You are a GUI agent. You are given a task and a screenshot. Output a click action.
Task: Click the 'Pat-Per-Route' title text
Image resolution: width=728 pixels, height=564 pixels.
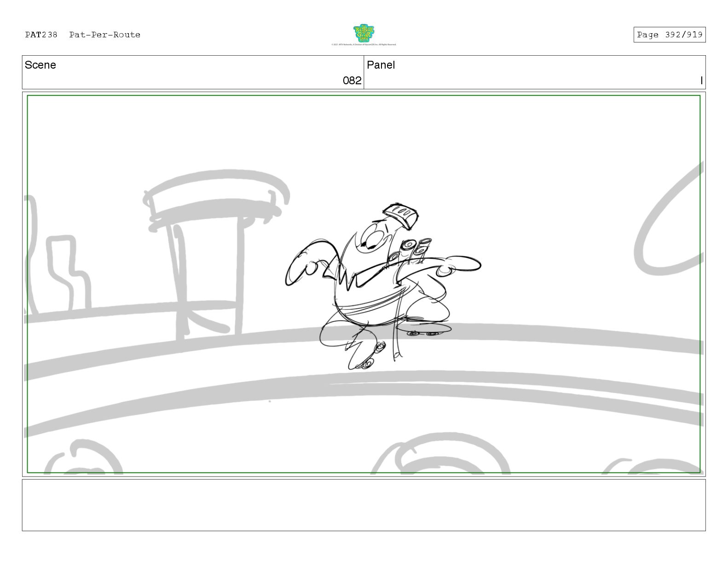pyautogui.click(x=105, y=35)
